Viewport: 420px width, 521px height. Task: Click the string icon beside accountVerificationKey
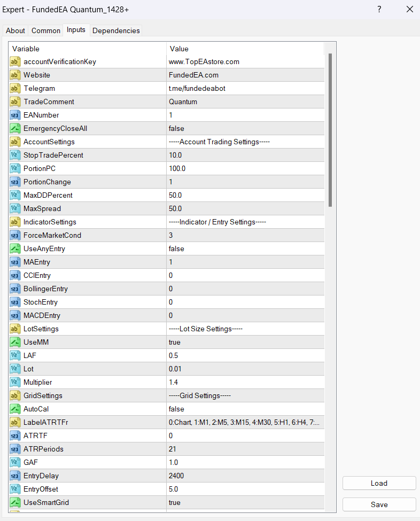(x=15, y=62)
